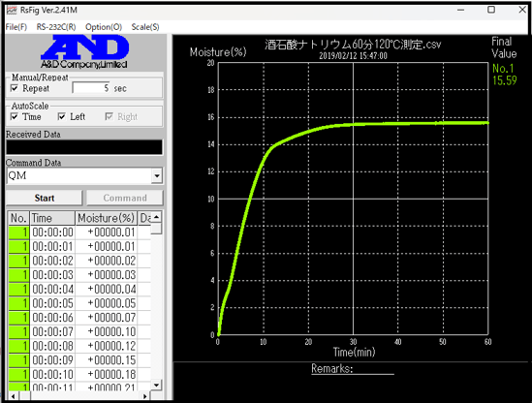The height and width of the screenshot is (403, 532).
Task: Click the green No. cell for row 00:00:10
Action: pyautogui.click(x=18, y=375)
